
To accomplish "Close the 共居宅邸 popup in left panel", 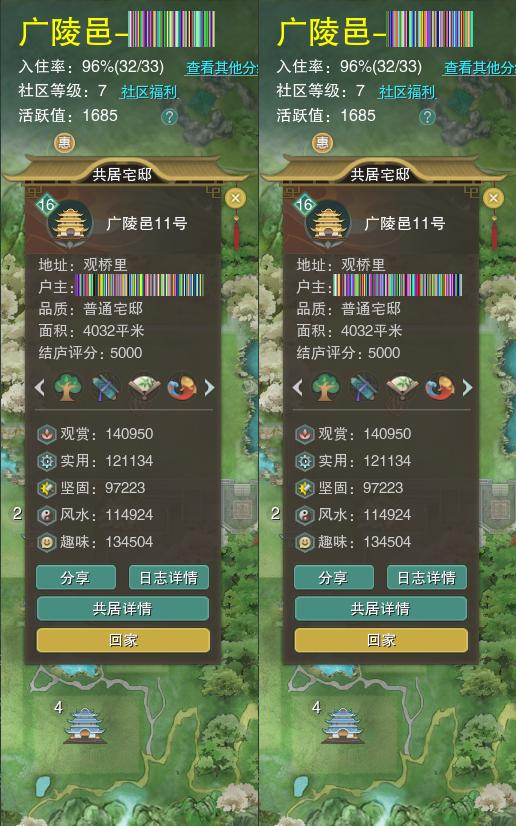I will (x=235, y=198).
